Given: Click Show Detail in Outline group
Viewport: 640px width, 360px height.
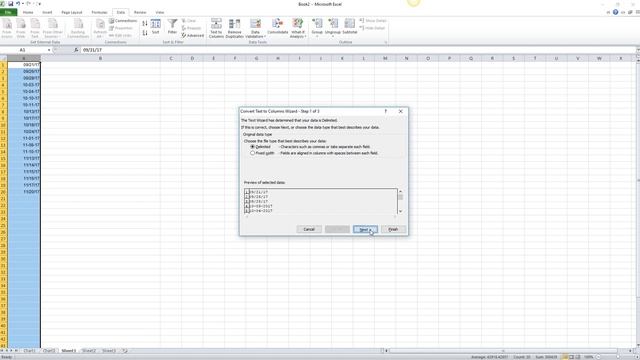Looking at the screenshot, I should (373, 20).
